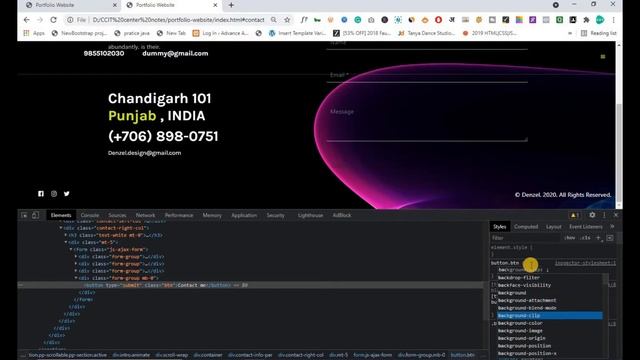
Task: Reload the current page
Action: pyautogui.click(x=53, y=20)
